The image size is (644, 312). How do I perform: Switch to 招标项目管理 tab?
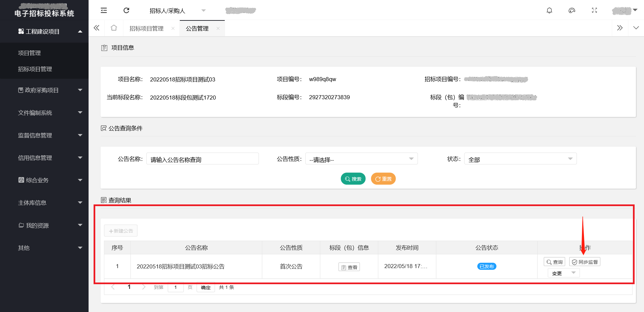click(x=147, y=28)
